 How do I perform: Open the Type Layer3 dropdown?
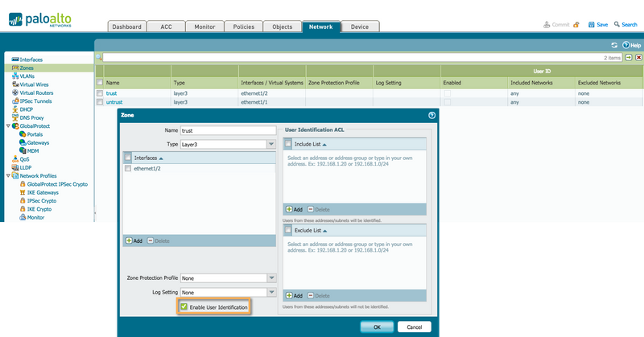click(271, 144)
